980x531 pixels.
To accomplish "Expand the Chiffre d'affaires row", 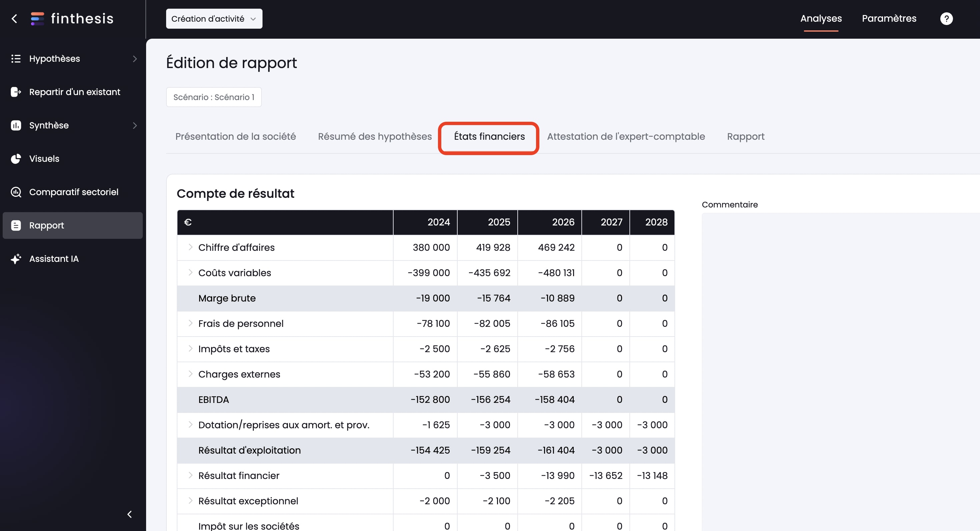I will click(190, 247).
